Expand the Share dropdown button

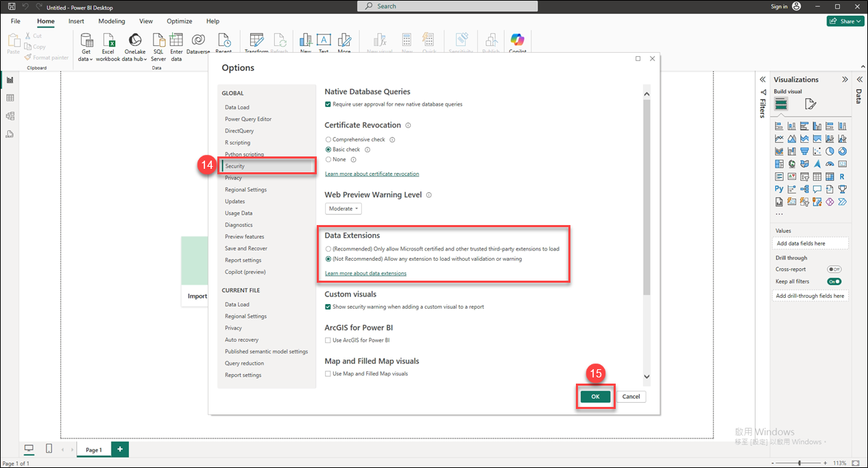click(x=845, y=21)
